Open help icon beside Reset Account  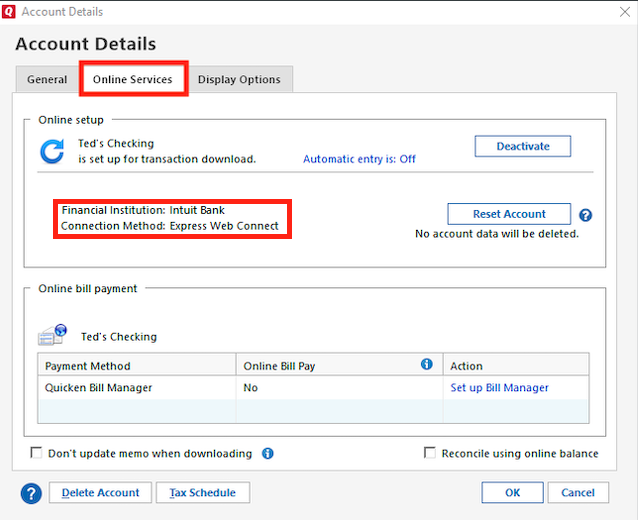point(586,215)
